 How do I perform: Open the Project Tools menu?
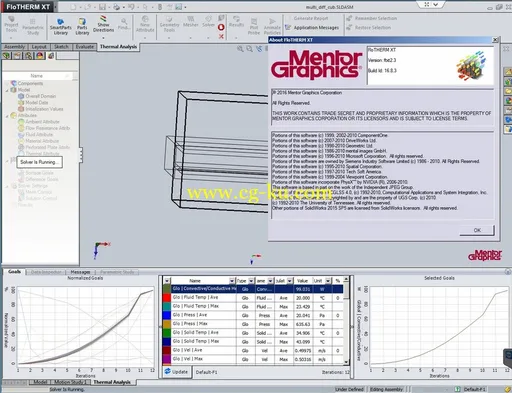(11, 24)
